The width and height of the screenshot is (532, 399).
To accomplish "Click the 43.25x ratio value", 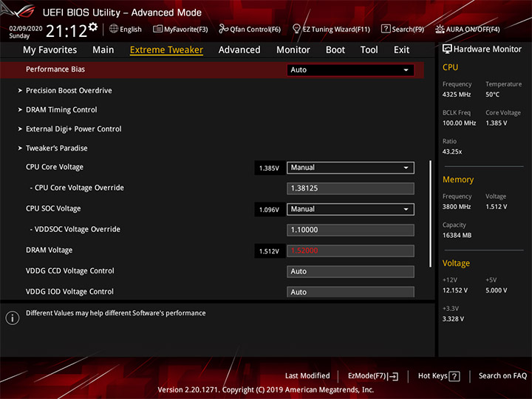I will (x=452, y=151).
